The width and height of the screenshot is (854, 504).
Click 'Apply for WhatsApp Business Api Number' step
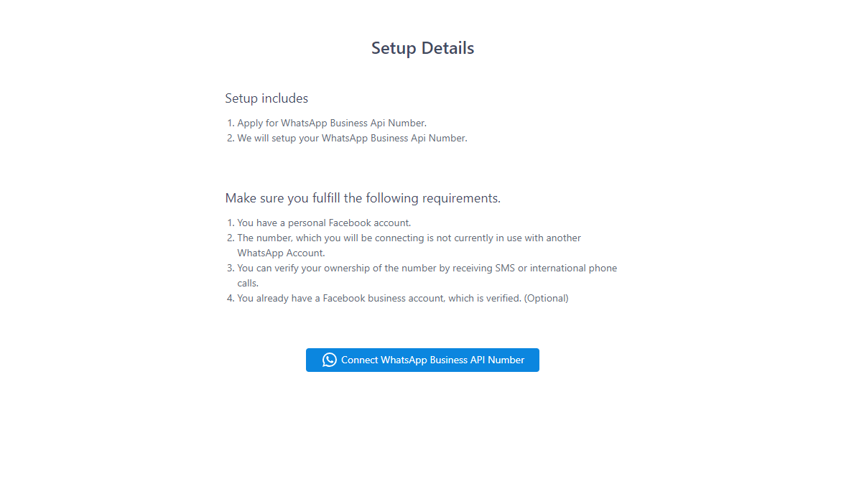coord(332,123)
